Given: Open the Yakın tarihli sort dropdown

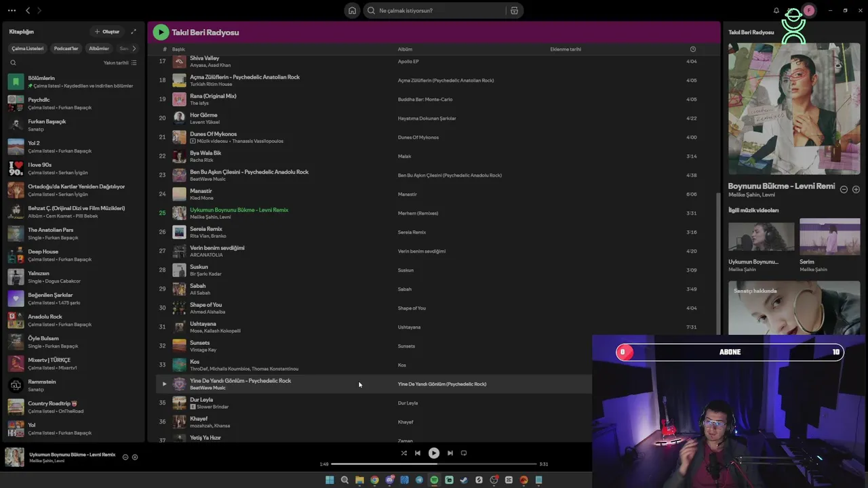Looking at the screenshot, I should pos(120,62).
